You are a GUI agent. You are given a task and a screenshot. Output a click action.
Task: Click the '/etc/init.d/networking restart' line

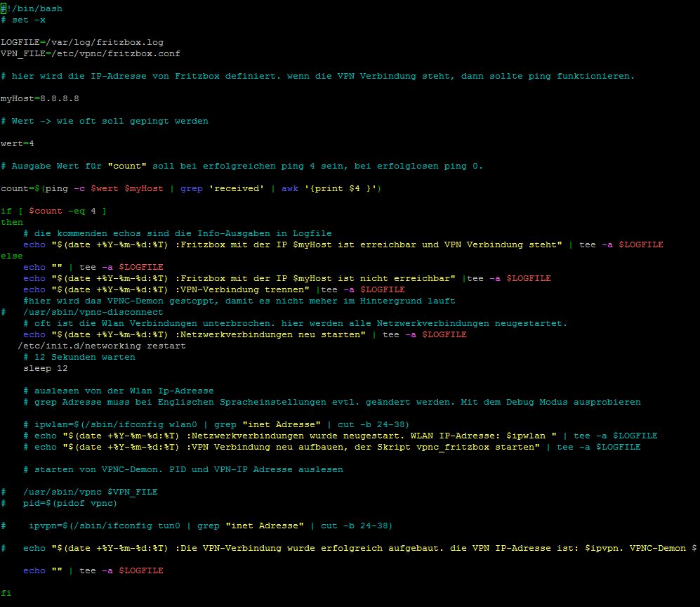(102, 346)
